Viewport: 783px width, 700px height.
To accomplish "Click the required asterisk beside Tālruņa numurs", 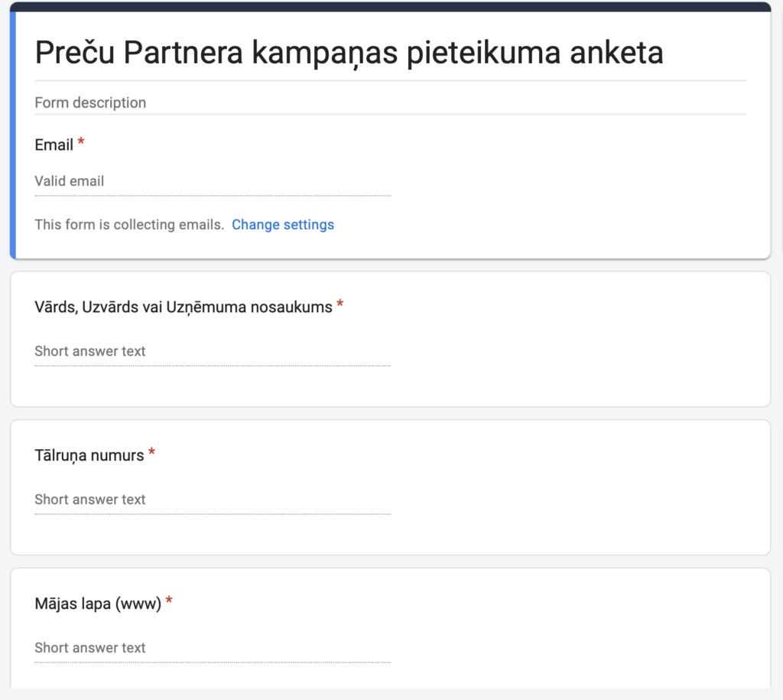I will pos(151,454).
